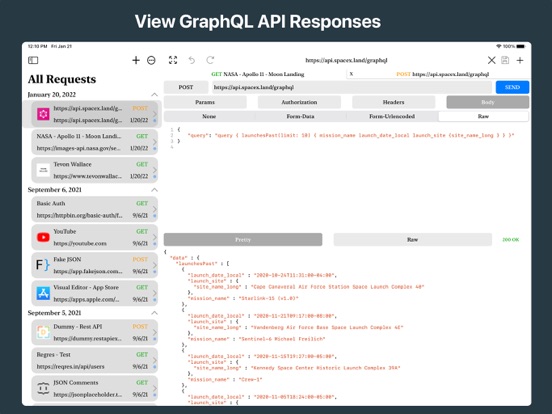Screen dimensions: 552x414
Task: Save the request using floppy disk icon
Action: (505, 60)
